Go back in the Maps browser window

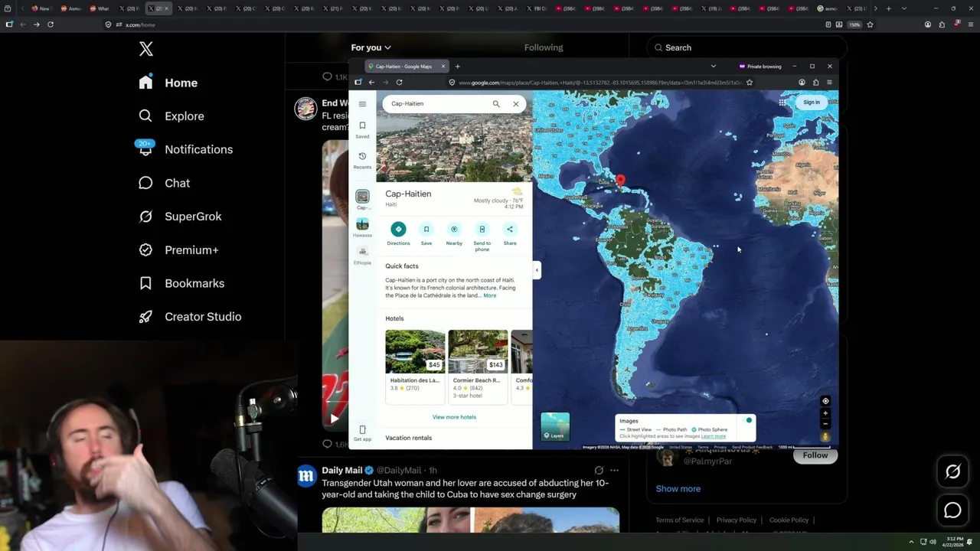(x=371, y=82)
